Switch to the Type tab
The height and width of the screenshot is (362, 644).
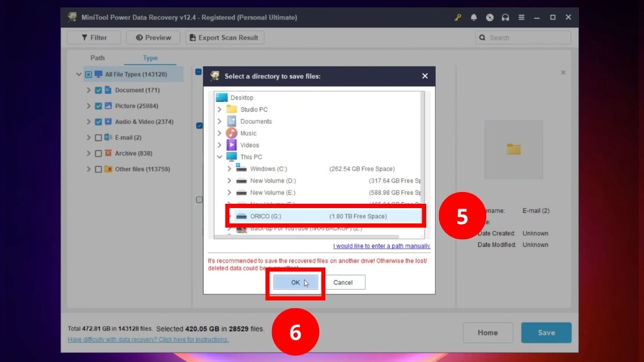click(x=150, y=58)
